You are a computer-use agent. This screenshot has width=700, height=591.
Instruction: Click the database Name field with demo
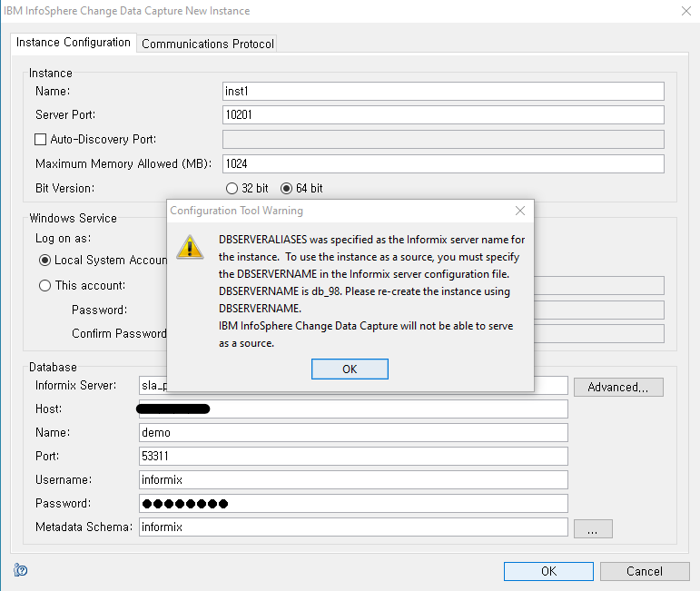click(353, 432)
